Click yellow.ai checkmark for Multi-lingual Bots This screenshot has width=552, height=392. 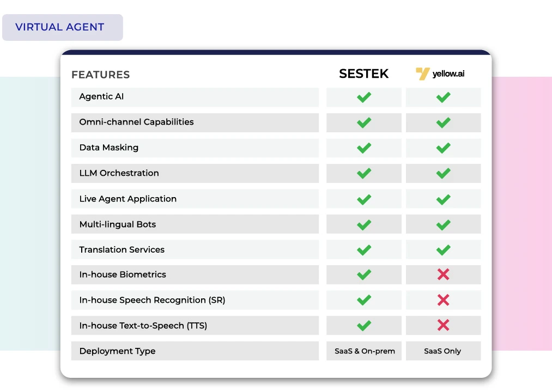(443, 225)
